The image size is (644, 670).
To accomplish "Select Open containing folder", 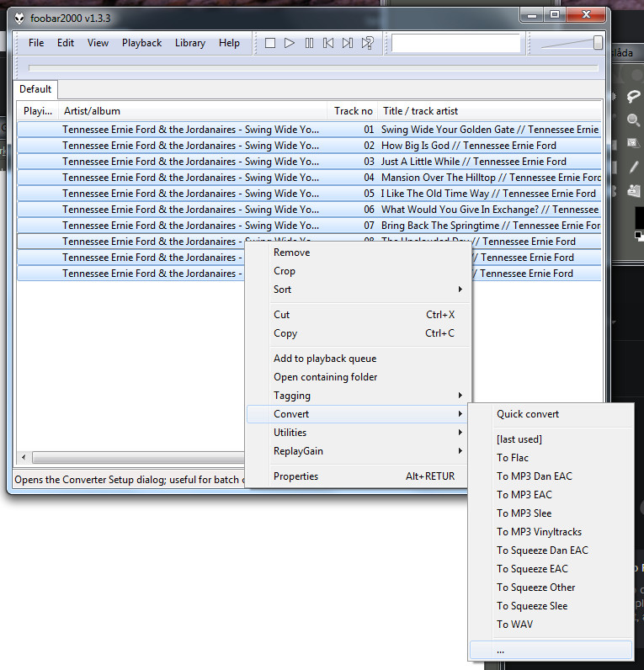I will click(359, 377).
